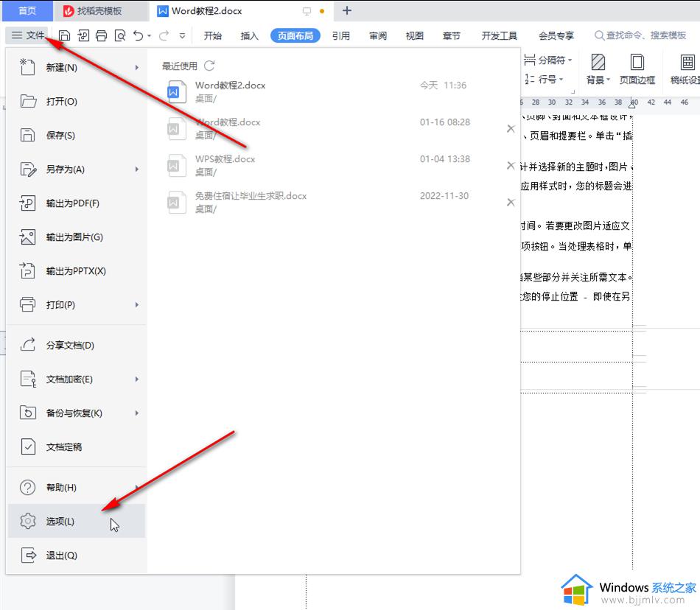This screenshot has width=700, height=610.
Task: Switch to the Insert (插入) ribbon tab
Action: (250, 35)
